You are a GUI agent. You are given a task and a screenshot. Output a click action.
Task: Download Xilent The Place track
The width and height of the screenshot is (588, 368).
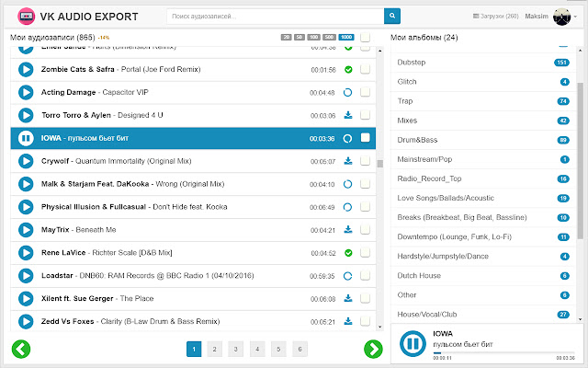(348, 298)
